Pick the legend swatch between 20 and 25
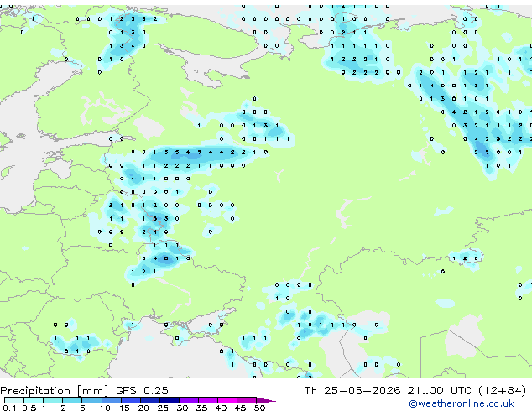The width and height of the screenshot is (532, 411). pos(150,400)
